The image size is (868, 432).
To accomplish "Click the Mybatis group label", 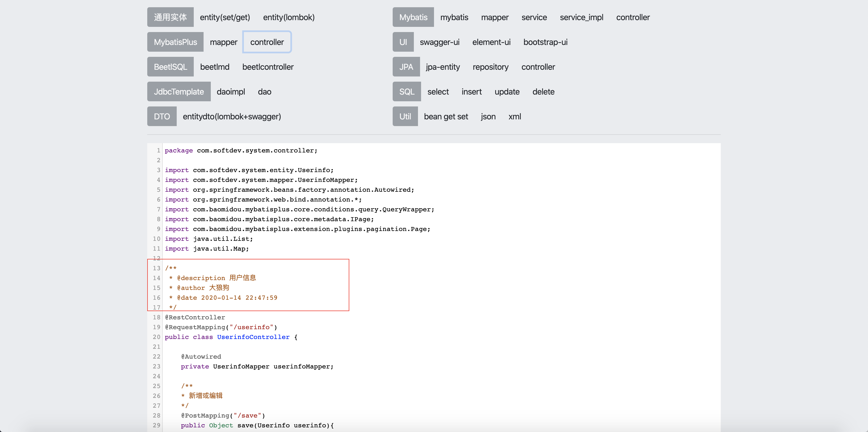I will [x=413, y=17].
